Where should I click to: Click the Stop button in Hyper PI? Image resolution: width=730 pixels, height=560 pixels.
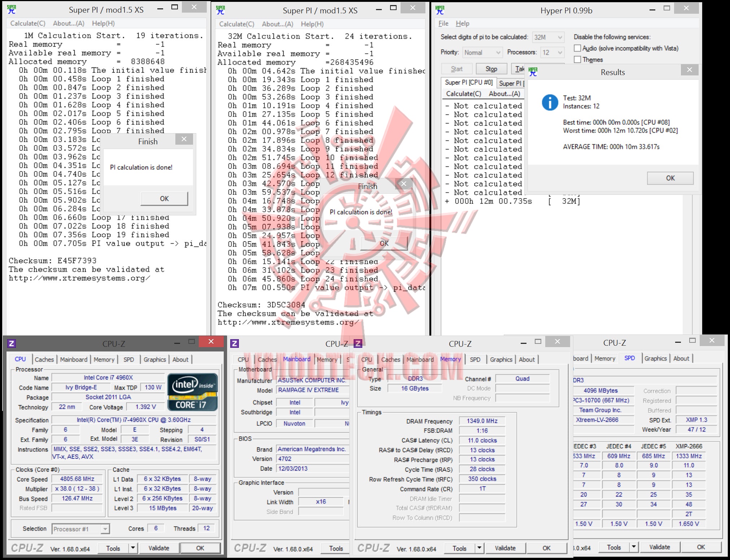pos(491,69)
